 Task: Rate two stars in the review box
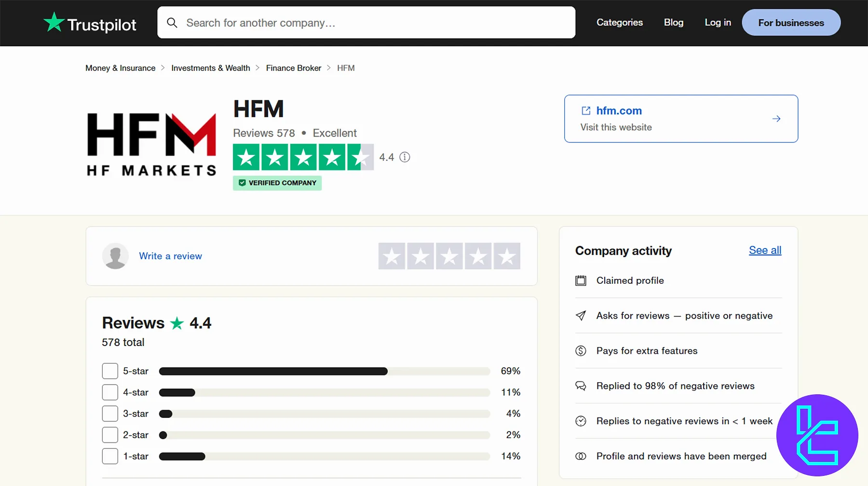pos(420,256)
